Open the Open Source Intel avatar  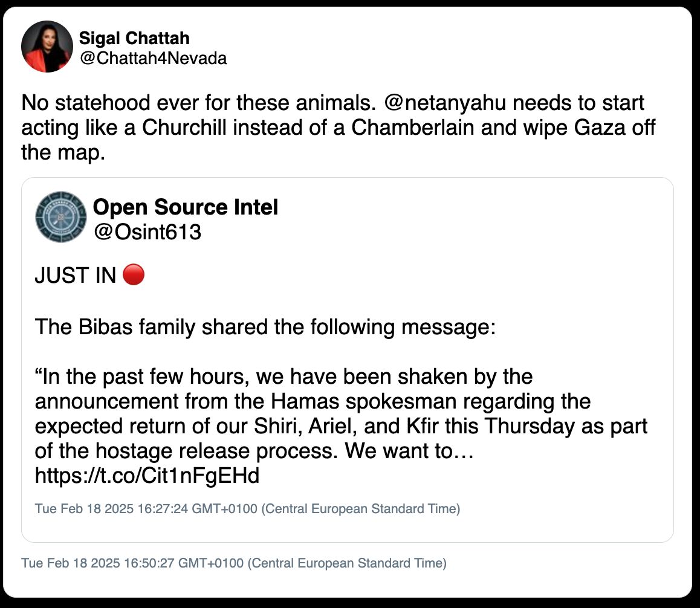click(x=61, y=218)
